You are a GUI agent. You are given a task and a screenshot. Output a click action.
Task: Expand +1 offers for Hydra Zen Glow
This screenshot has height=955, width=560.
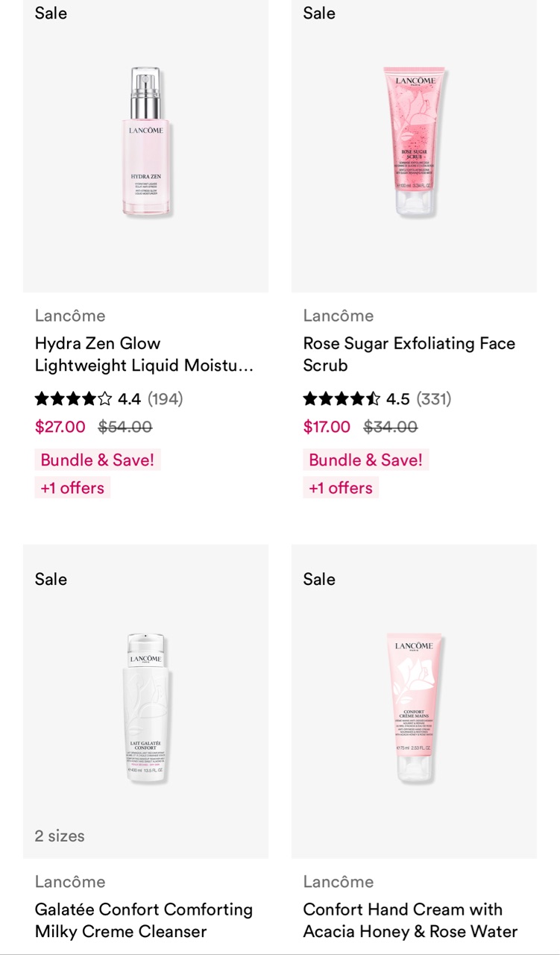click(x=72, y=488)
